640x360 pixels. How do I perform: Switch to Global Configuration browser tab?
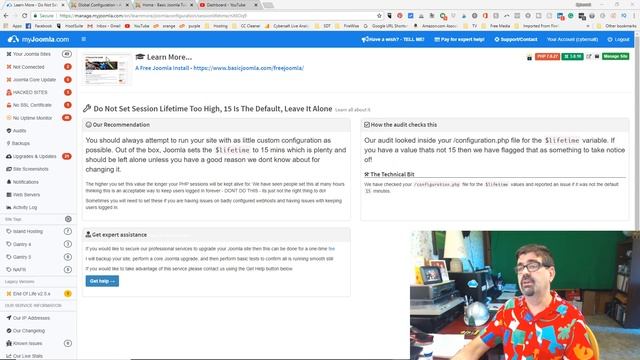(x=100, y=5)
